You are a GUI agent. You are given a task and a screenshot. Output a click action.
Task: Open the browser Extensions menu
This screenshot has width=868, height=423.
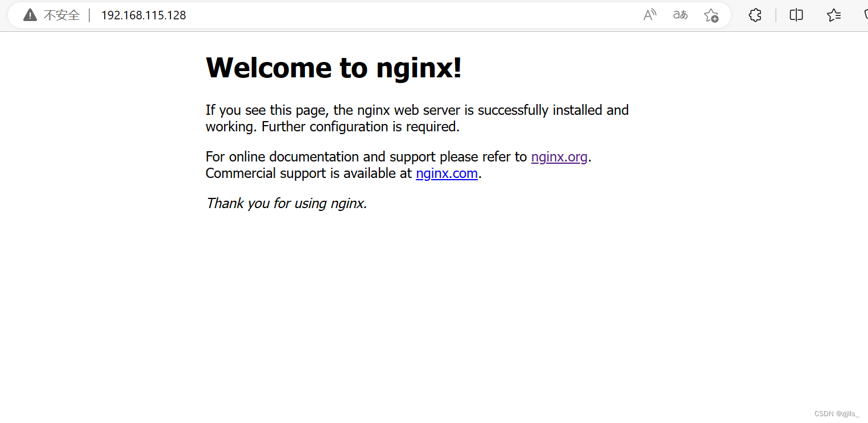pos(755,15)
